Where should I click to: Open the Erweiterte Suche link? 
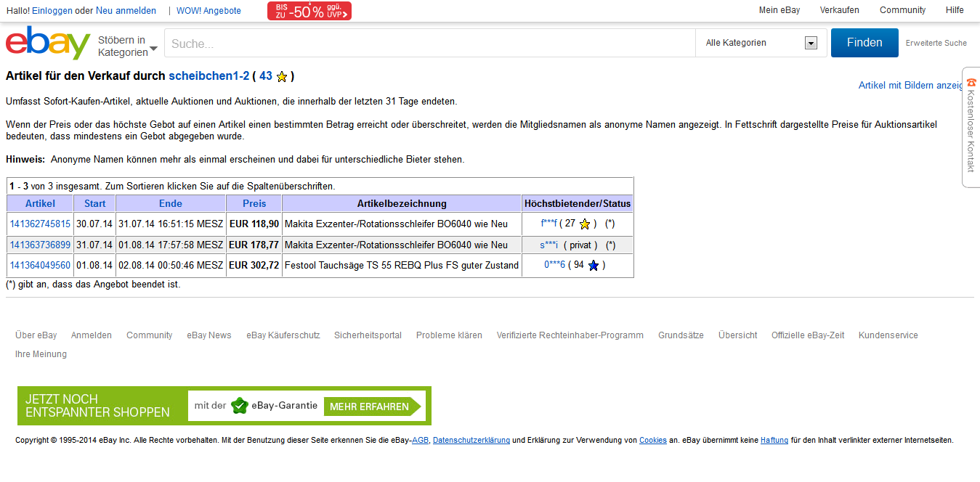[936, 43]
